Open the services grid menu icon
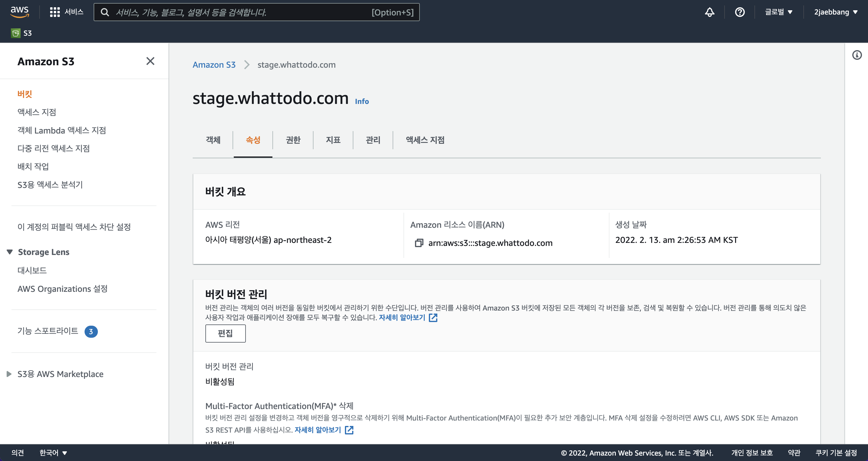Screen dimensions: 868x461 (55, 12)
